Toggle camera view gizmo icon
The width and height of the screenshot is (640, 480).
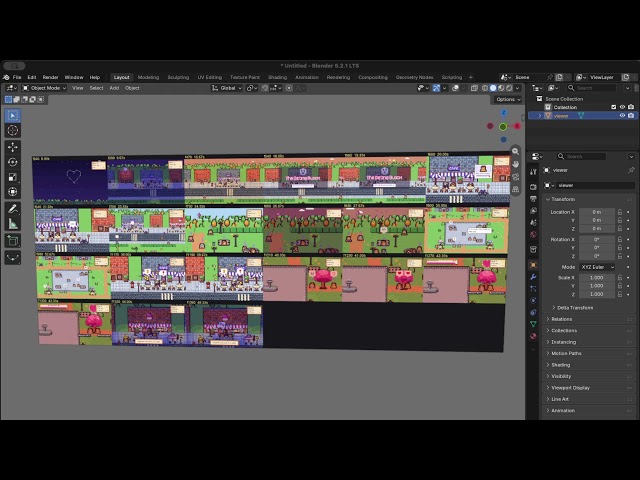(516, 177)
